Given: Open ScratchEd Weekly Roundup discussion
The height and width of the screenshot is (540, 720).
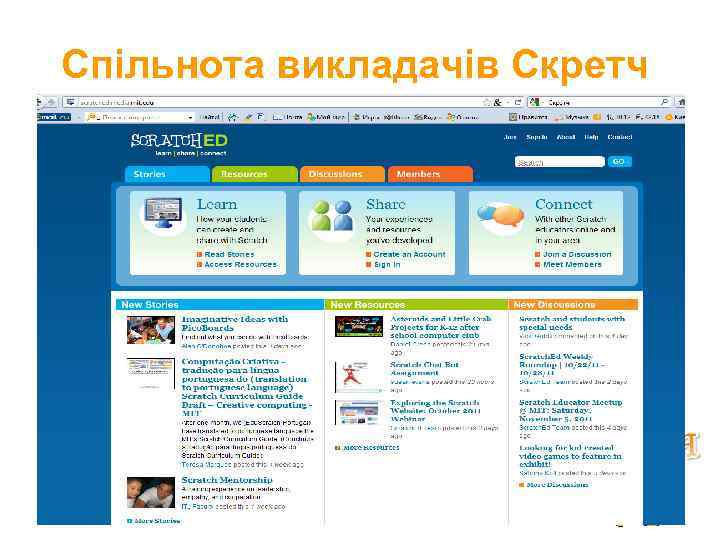Looking at the screenshot, I should point(562,365).
